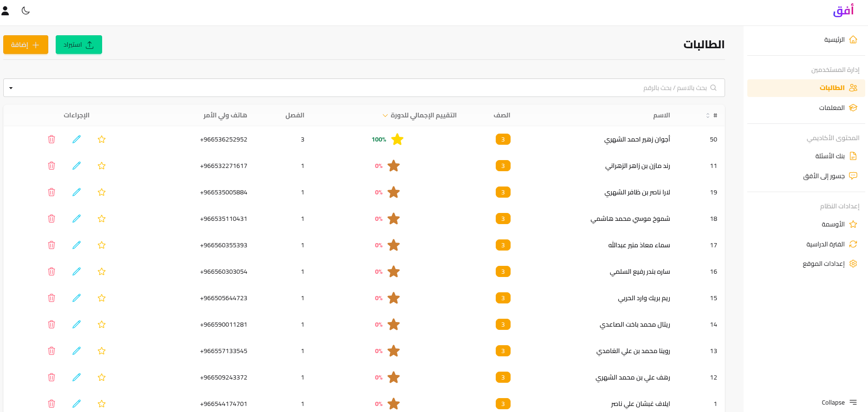
Task: Click phone number +966557133545
Action: tap(224, 351)
